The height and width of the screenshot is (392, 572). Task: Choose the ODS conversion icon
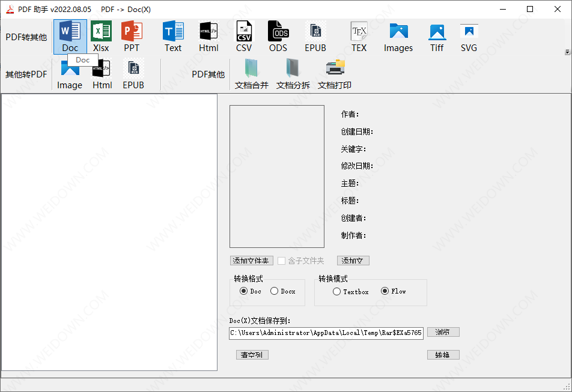[278, 37]
